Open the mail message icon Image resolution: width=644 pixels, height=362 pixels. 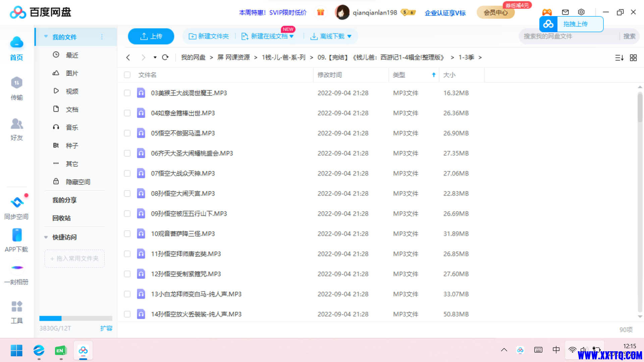pyautogui.click(x=566, y=12)
